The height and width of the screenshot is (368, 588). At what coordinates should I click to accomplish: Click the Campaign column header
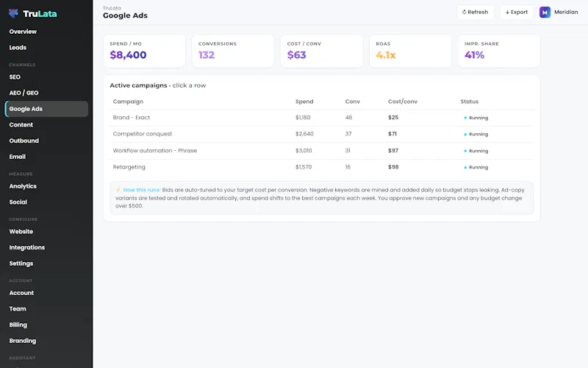pos(128,102)
